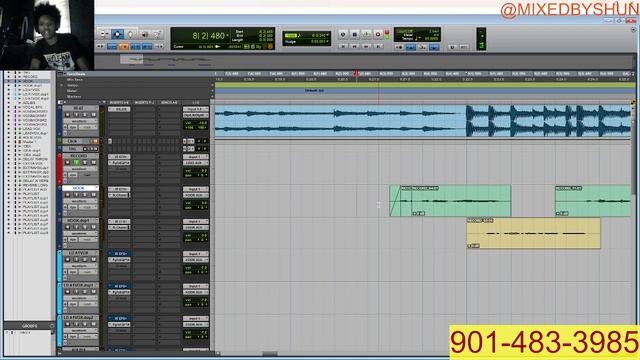Click the transport Rewind button
Viewport: 640px width, 360px height.
[354, 47]
